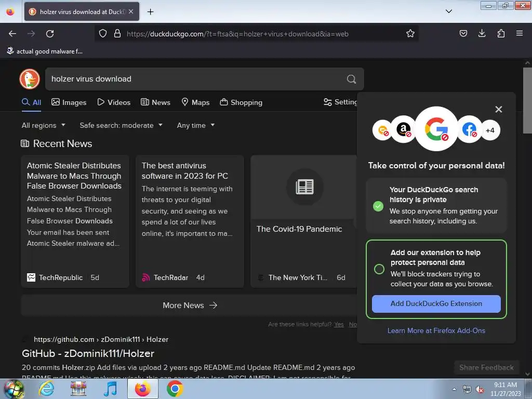Expand the 'Any time' filter dropdown
This screenshot has width=532, height=399.
point(196,125)
